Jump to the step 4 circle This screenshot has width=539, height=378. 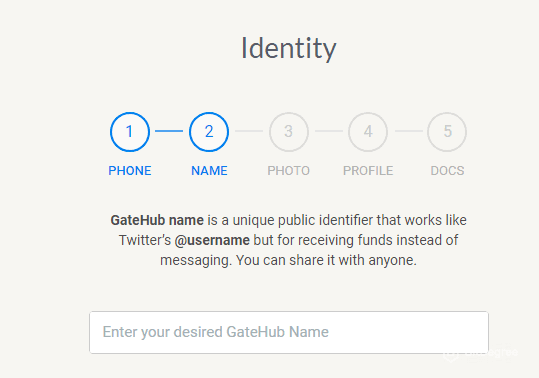tap(368, 132)
